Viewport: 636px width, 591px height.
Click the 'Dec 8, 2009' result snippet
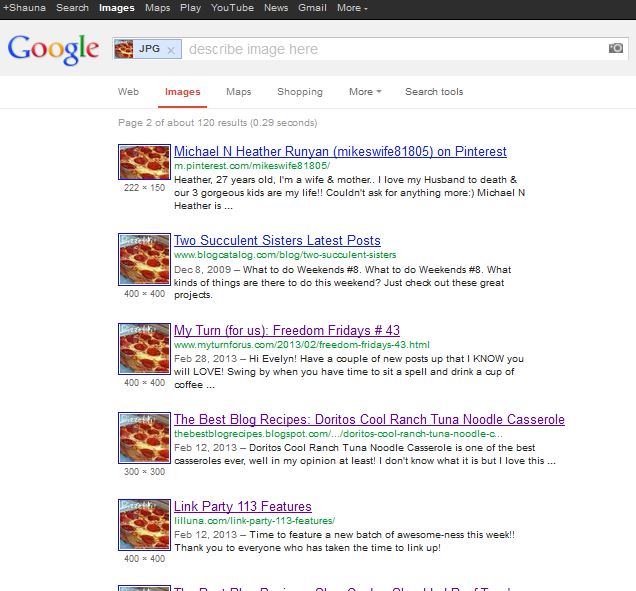pyautogui.click(x=343, y=282)
